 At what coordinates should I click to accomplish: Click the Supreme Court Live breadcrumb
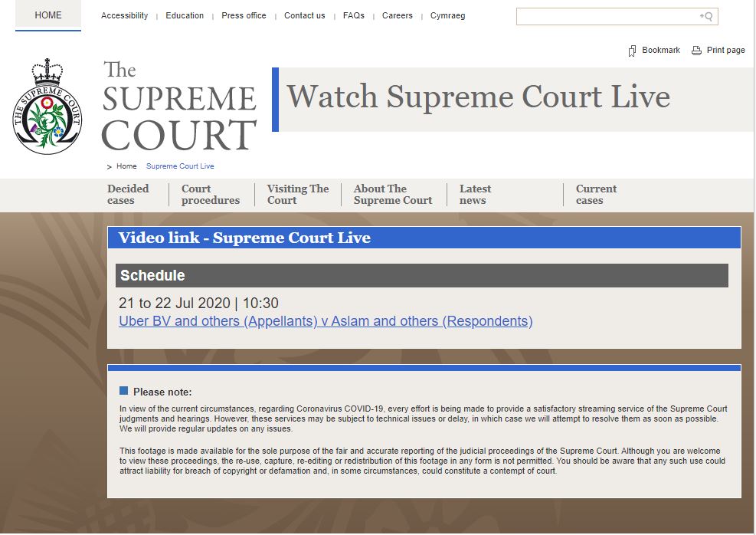(180, 166)
